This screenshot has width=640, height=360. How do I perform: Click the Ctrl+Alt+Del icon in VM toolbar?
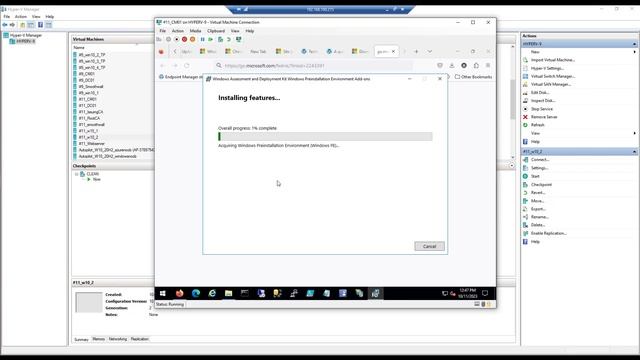[159, 40]
